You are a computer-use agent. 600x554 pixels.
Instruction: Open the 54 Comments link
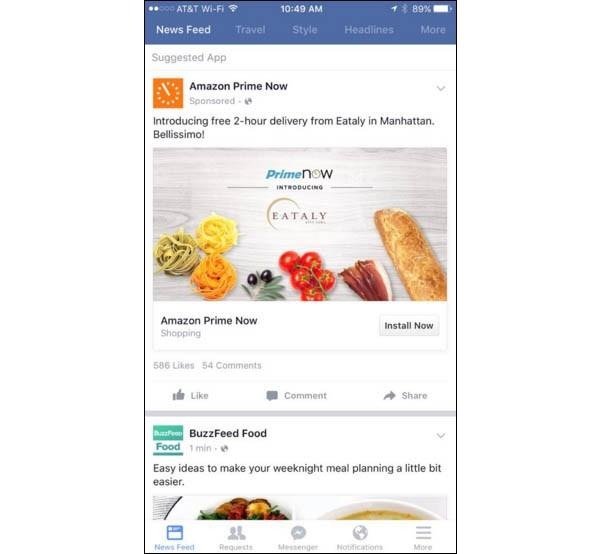tap(232, 365)
